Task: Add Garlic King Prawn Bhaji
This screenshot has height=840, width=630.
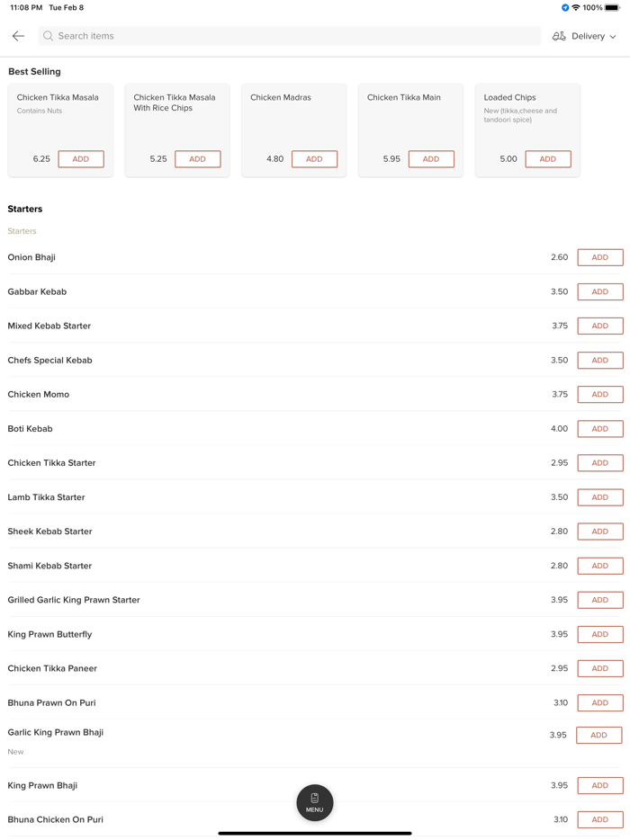Action: (x=598, y=735)
